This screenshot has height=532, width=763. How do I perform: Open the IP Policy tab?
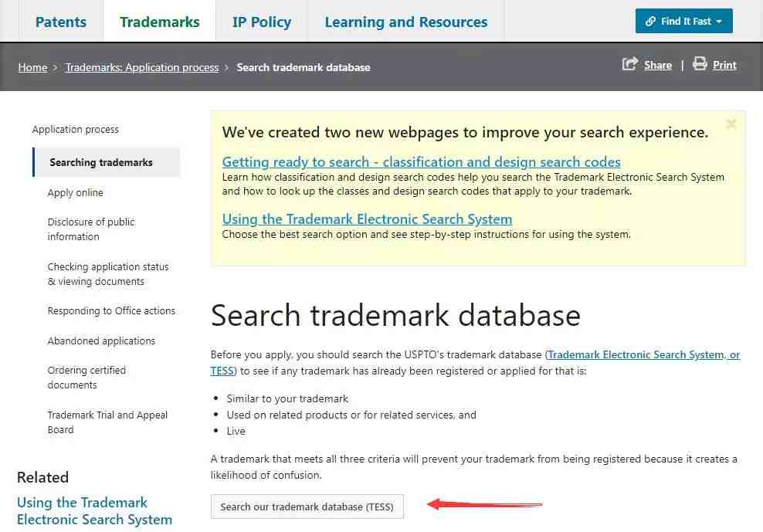261,22
